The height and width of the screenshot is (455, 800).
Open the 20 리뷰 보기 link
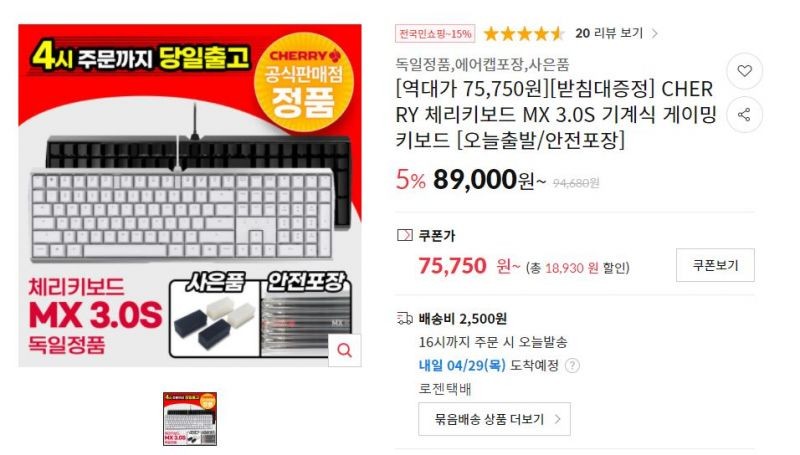point(609,33)
